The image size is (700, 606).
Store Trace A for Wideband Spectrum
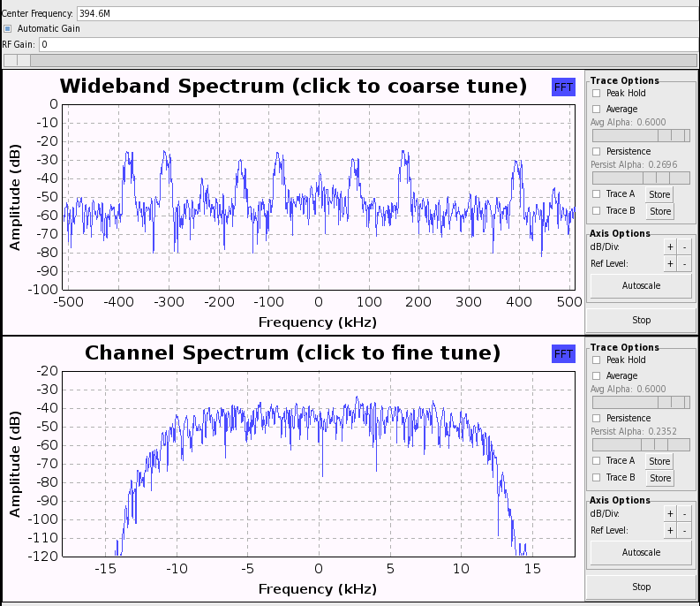pos(659,194)
